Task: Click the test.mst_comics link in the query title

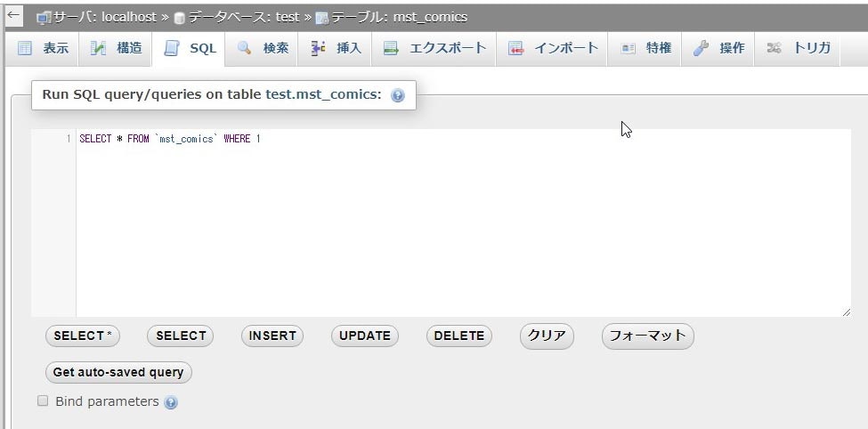Action: tap(323, 94)
